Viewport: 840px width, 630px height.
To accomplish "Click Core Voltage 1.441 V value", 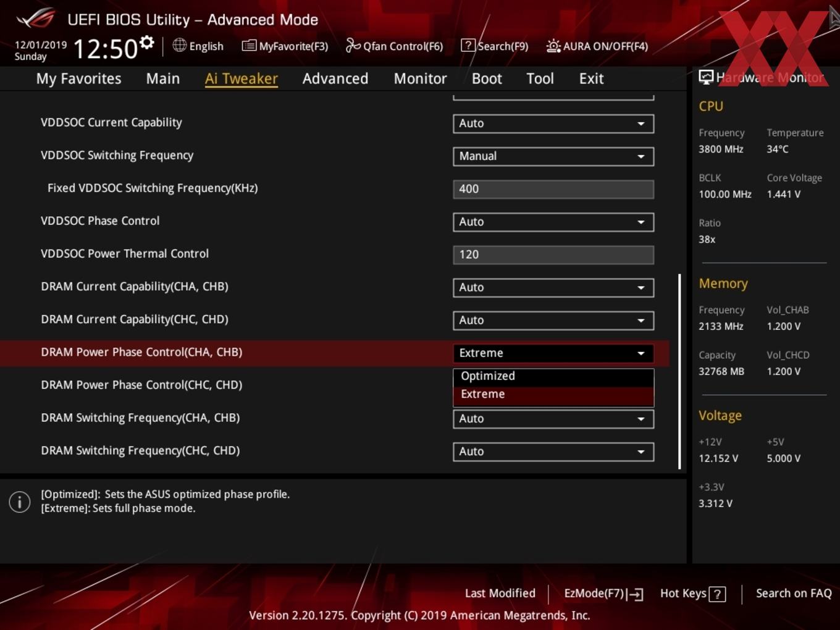I will [x=784, y=194].
